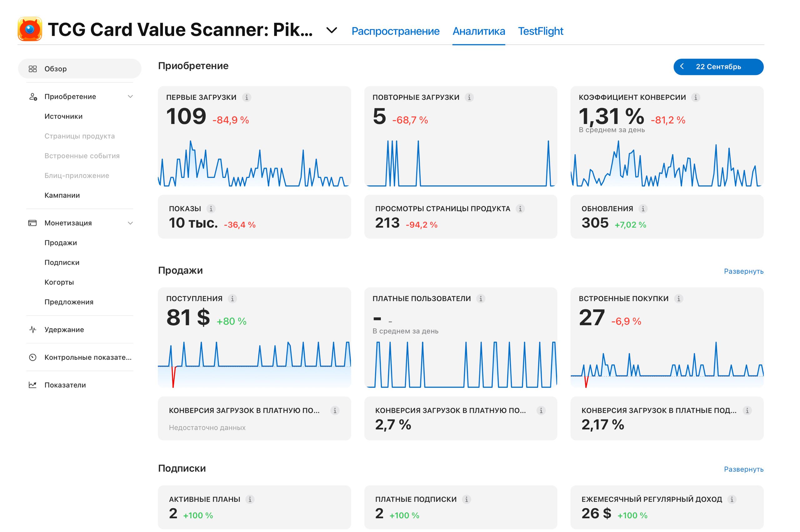The height and width of the screenshot is (532, 800).
Task: Show info for Обновления
Action: tap(642, 209)
